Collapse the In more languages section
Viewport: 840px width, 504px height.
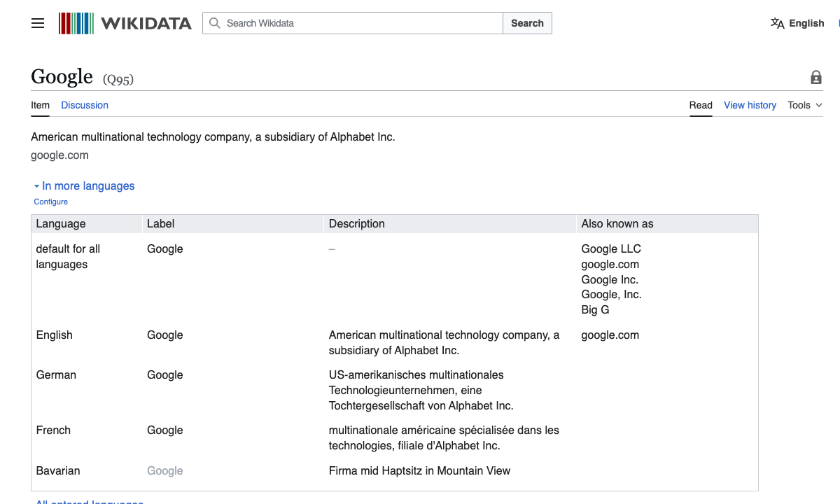click(84, 186)
